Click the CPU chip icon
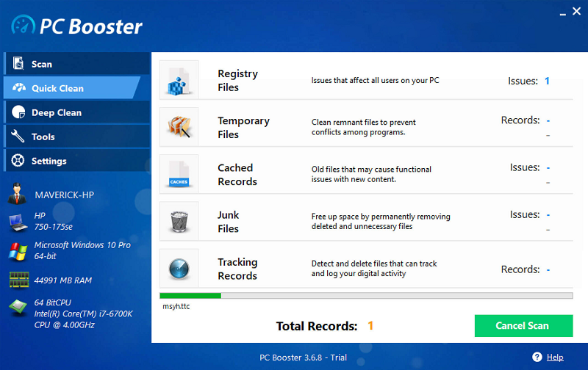The width and height of the screenshot is (588, 370). pos(18,307)
